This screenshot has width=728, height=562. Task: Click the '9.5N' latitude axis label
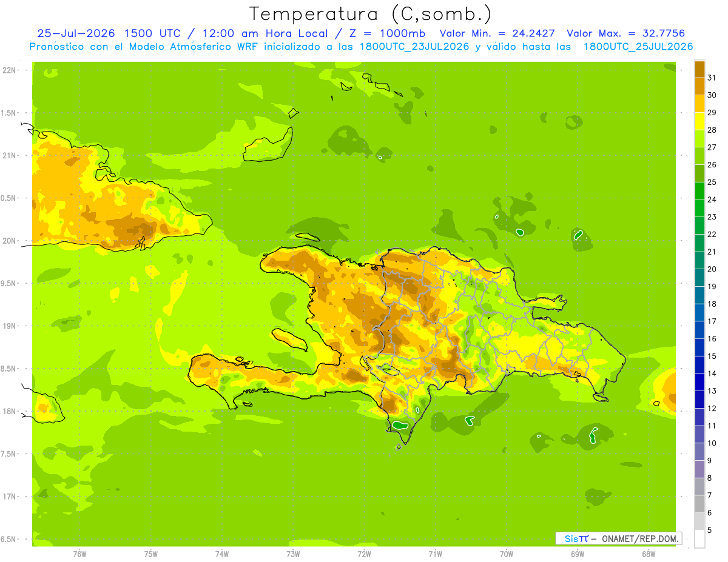[x=9, y=283]
